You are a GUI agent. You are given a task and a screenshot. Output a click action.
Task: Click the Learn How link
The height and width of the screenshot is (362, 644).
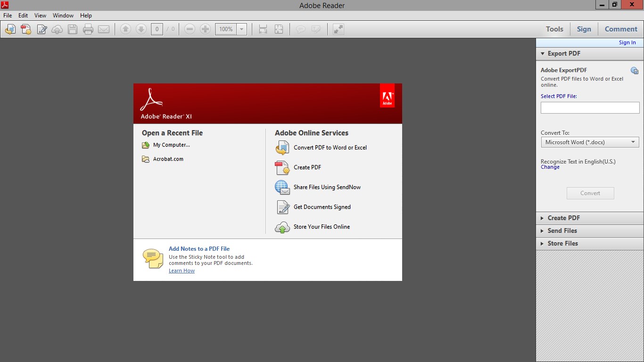click(182, 271)
